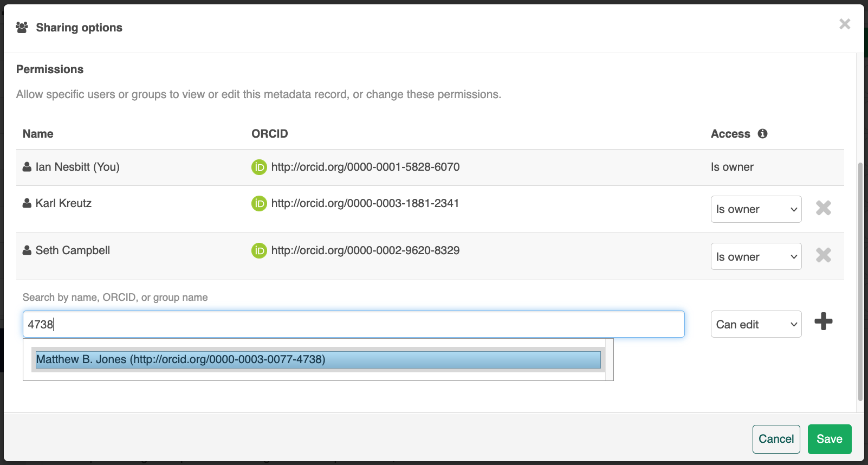Image resolution: width=868 pixels, height=465 pixels.
Task: Click 'Is owner' text in Ian Nesbitt row
Action: pos(732,167)
